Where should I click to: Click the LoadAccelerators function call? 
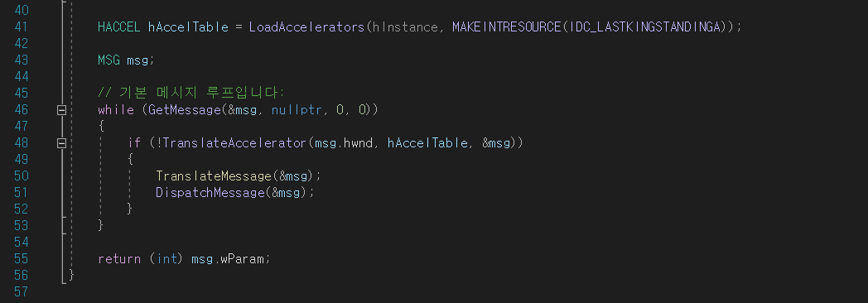[x=306, y=26]
